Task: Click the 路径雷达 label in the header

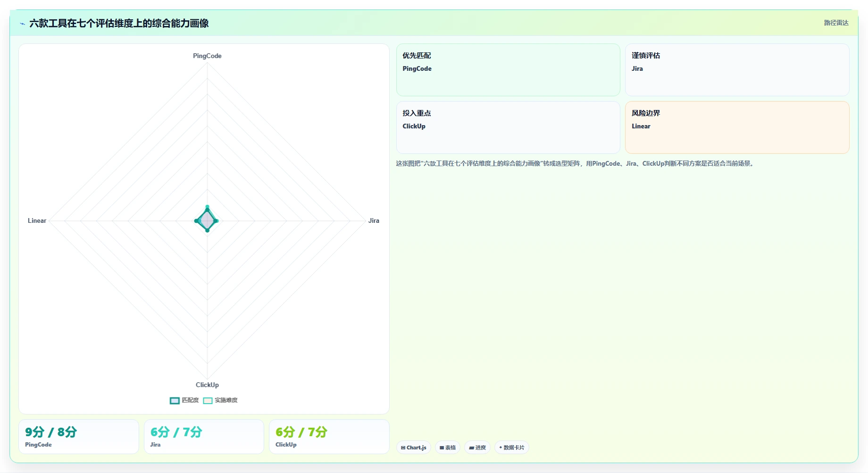Action: pos(836,23)
